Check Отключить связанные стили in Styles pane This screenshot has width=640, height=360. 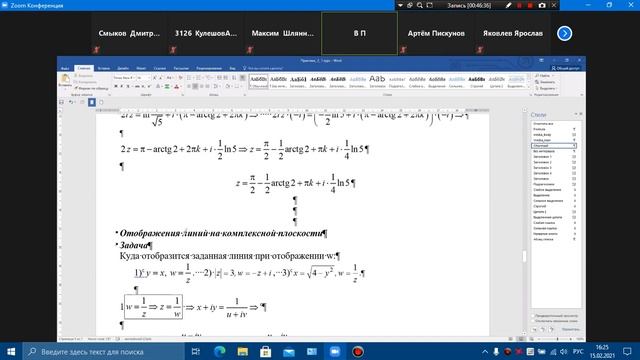(x=533, y=321)
